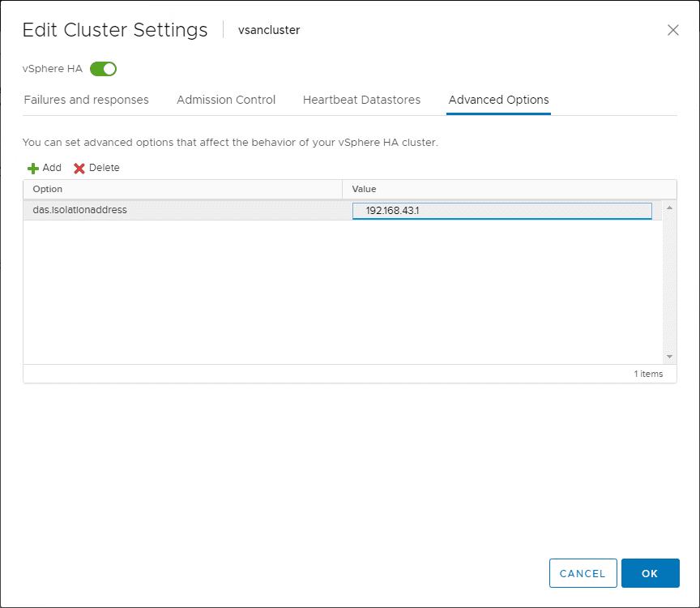Go to Heartbeat Datastores tab
Screen dimensions: 700x608
click(x=361, y=100)
